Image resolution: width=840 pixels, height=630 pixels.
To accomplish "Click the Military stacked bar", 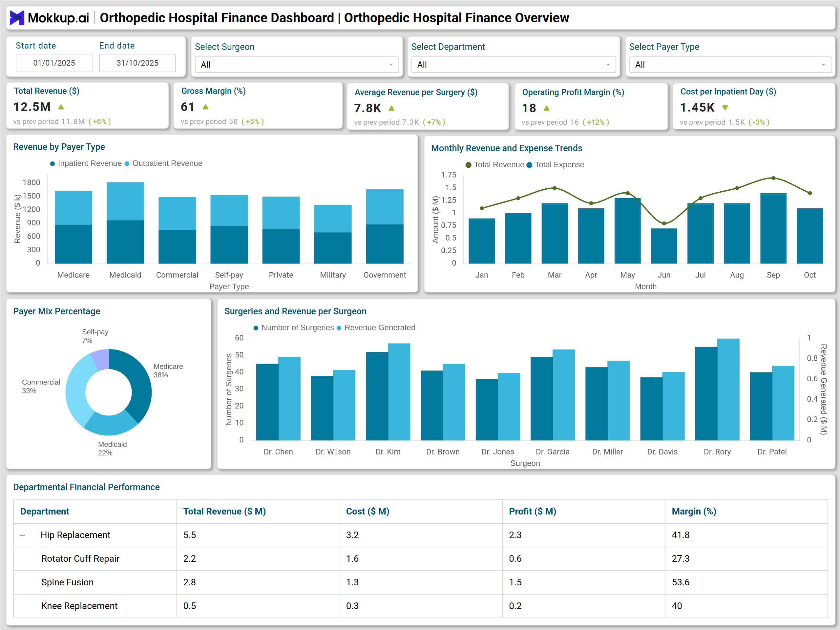I will click(333, 234).
